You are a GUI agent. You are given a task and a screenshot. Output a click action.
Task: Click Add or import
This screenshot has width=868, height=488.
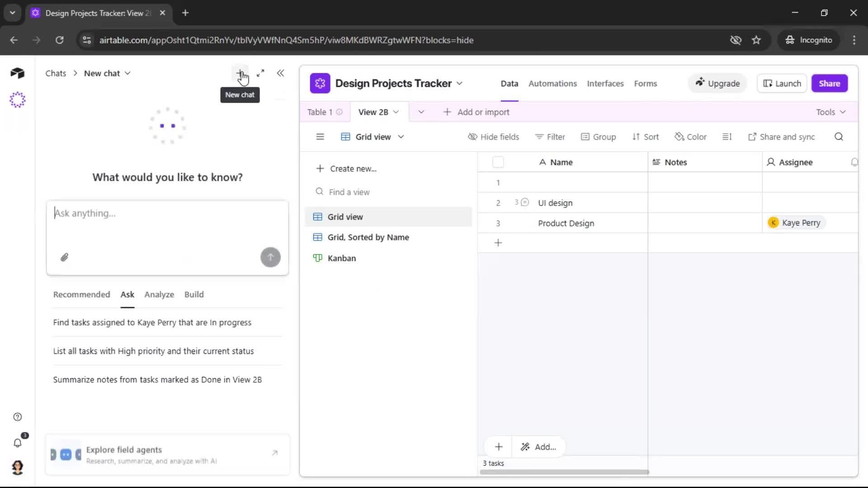[x=476, y=112]
